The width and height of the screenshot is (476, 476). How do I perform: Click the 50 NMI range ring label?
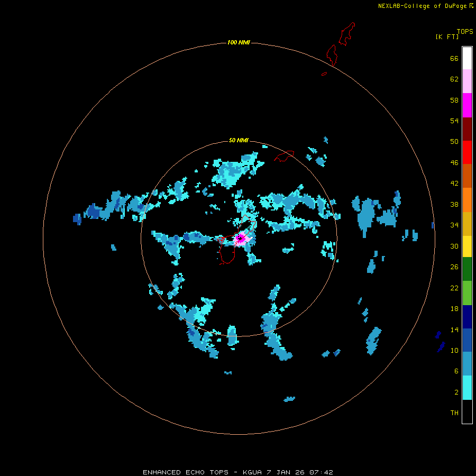click(239, 140)
